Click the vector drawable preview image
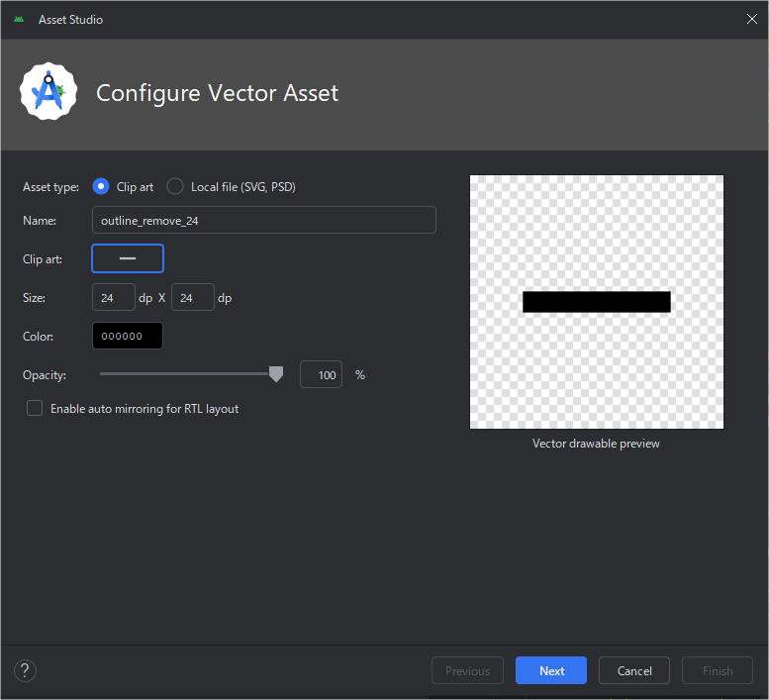The width and height of the screenshot is (769, 700). pos(597,302)
